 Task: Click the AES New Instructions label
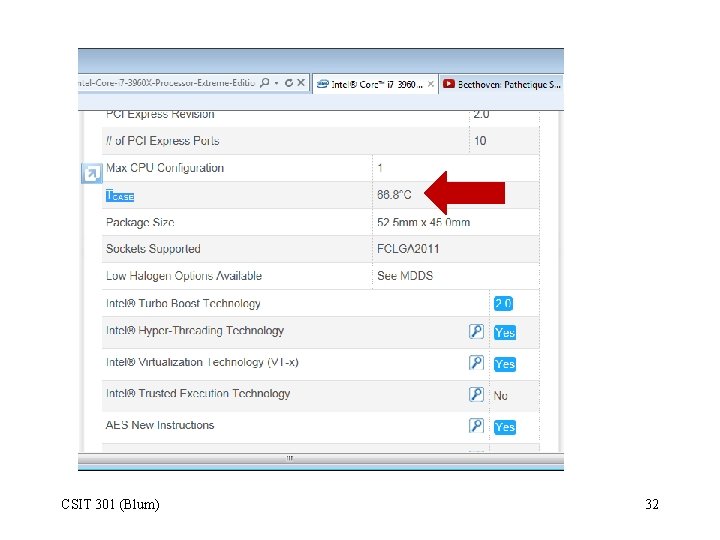(x=160, y=425)
